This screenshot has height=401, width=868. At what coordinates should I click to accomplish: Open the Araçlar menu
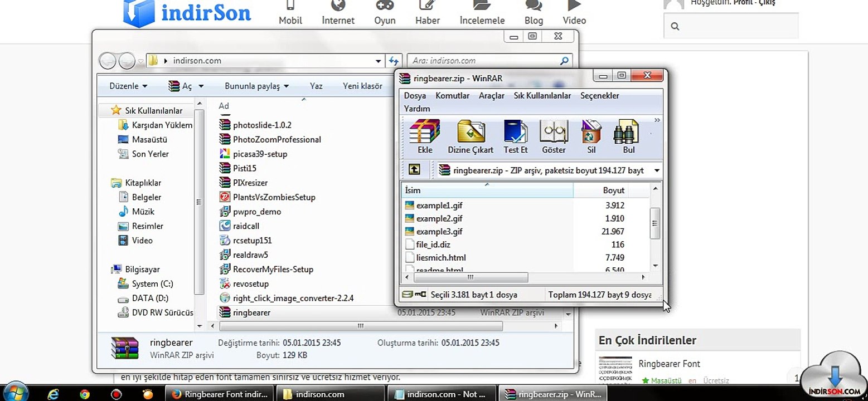(492, 96)
